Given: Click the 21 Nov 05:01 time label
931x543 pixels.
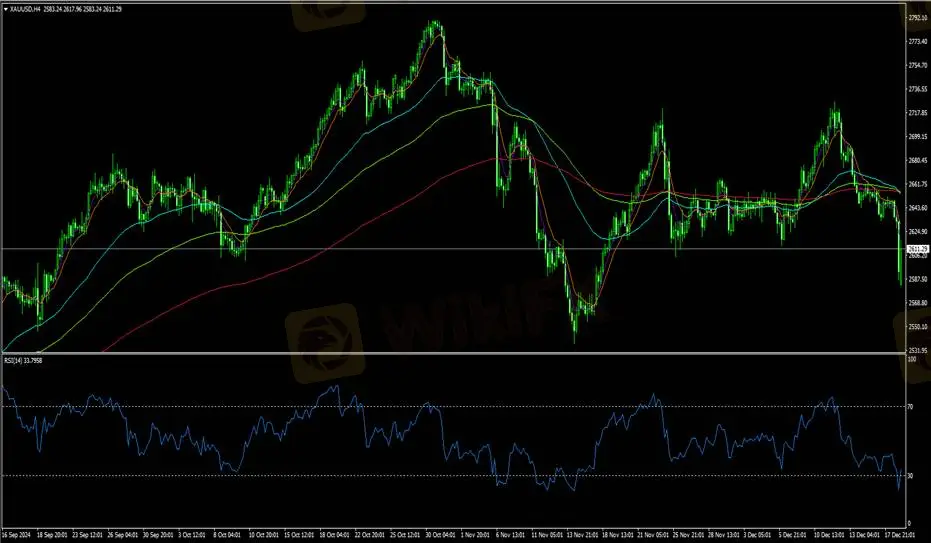Looking at the screenshot, I should (x=653, y=535).
